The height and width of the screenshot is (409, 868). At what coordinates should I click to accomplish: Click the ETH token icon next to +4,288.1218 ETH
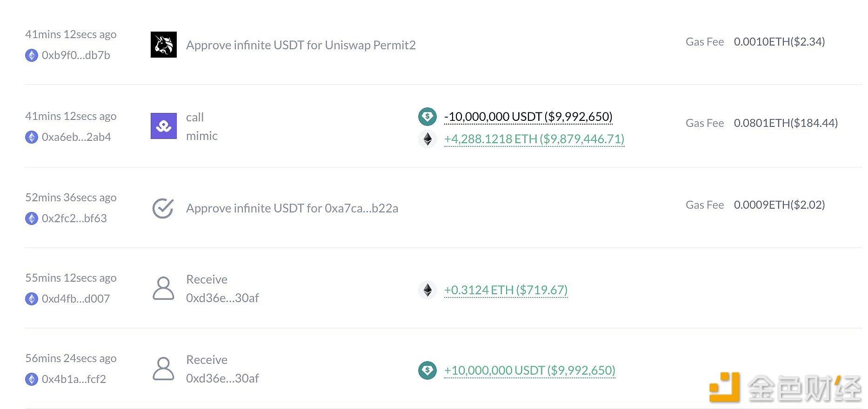pos(427,139)
